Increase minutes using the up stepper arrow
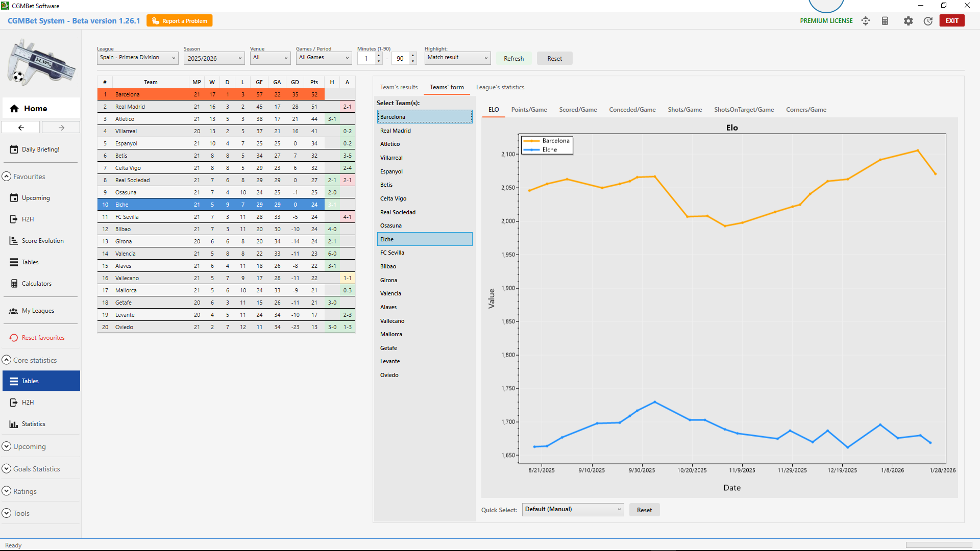The width and height of the screenshot is (980, 551). click(378, 55)
